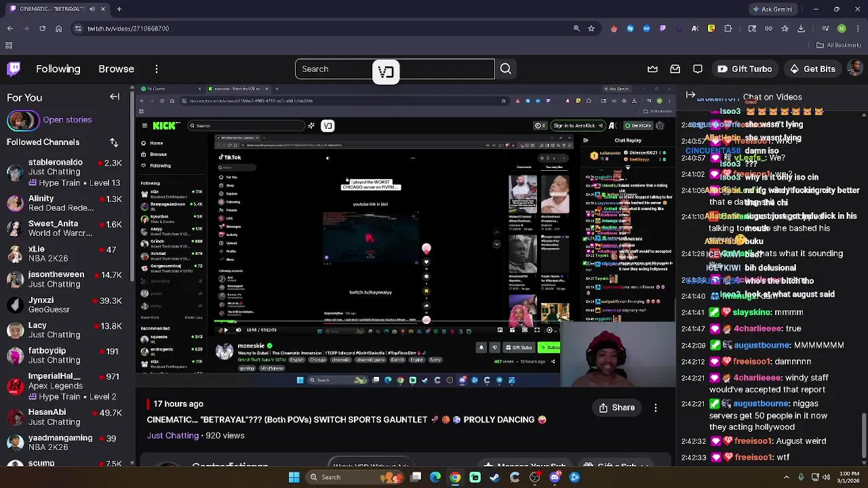The width and height of the screenshot is (868, 488).
Task: Click the Twitch search input field
Action: (395, 69)
